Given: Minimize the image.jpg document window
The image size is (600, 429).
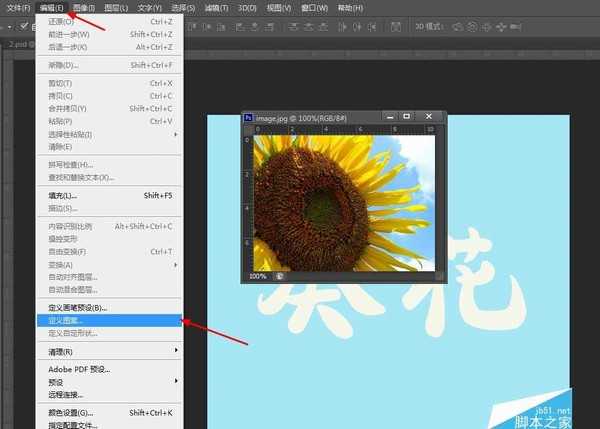Looking at the screenshot, I should (389, 117).
